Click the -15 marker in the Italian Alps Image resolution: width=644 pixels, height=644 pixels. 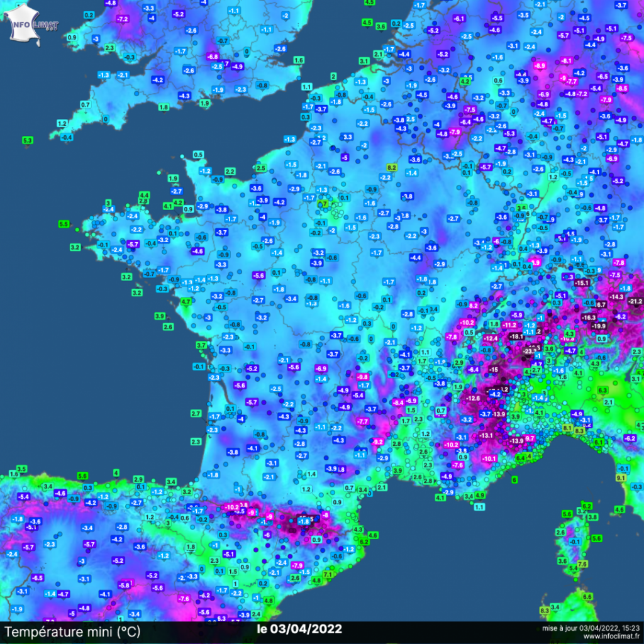pyautogui.click(x=493, y=370)
